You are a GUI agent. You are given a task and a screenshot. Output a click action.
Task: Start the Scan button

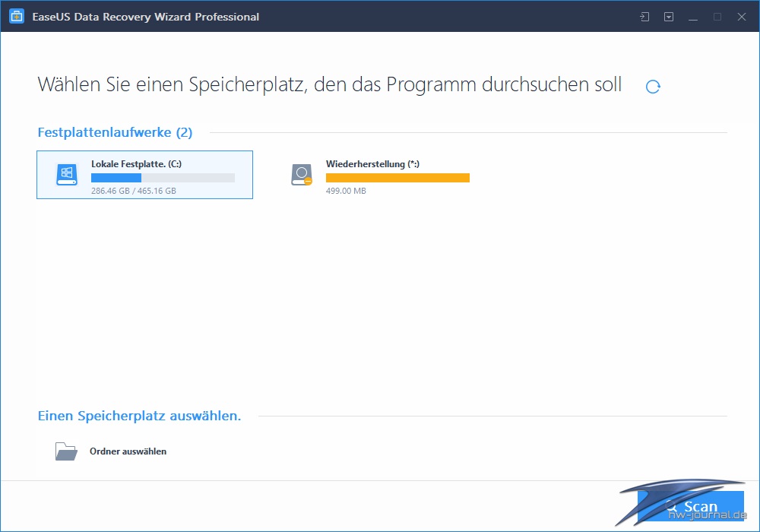click(691, 506)
